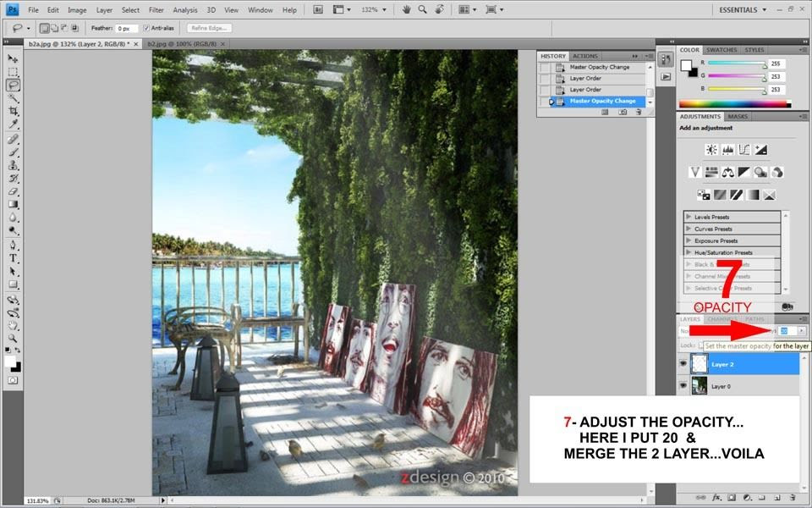The width and height of the screenshot is (812, 508).
Task: Launch Bridge from the top bar
Action: point(319,9)
